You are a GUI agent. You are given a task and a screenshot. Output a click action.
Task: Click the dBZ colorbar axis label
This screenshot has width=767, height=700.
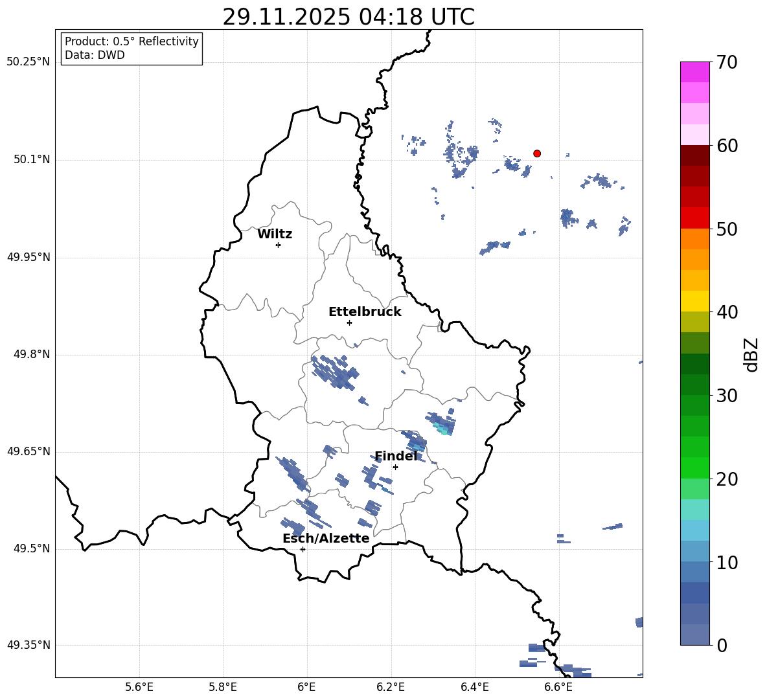coord(751,354)
